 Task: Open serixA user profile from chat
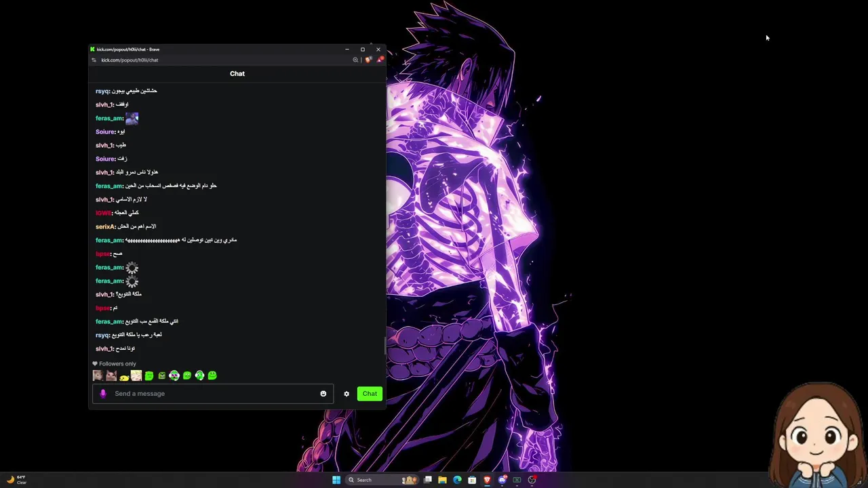(x=105, y=226)
